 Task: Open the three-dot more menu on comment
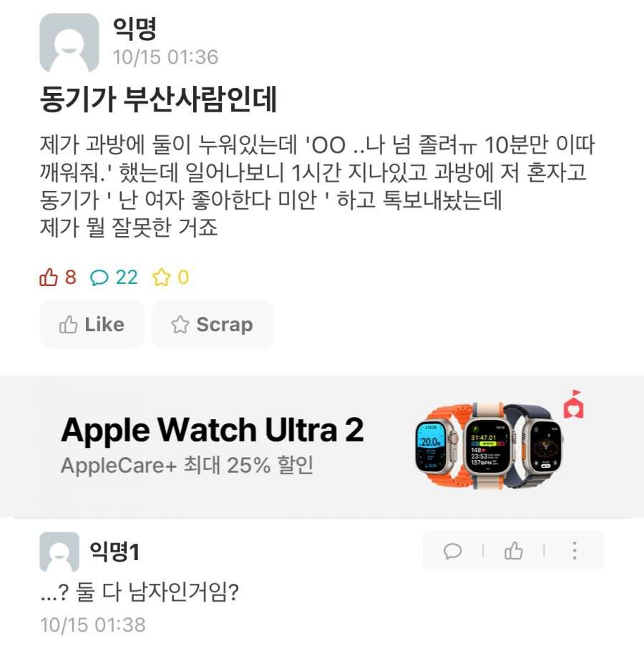click(x=575, y=550)
